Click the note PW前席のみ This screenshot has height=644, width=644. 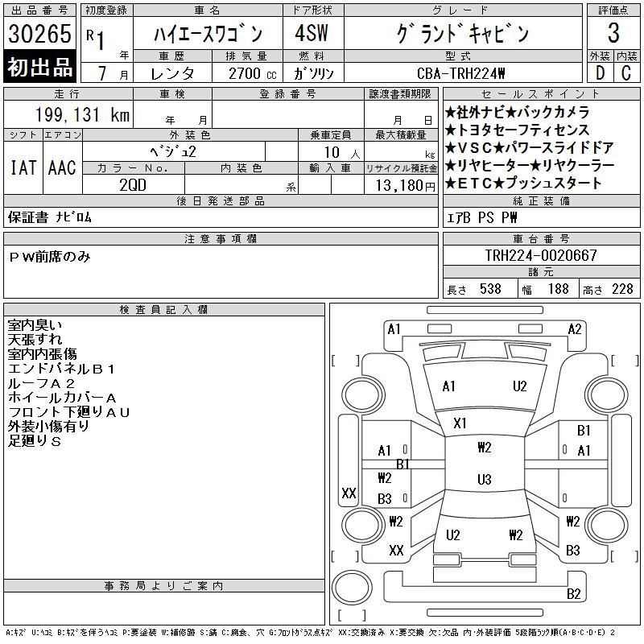(49, 257)
